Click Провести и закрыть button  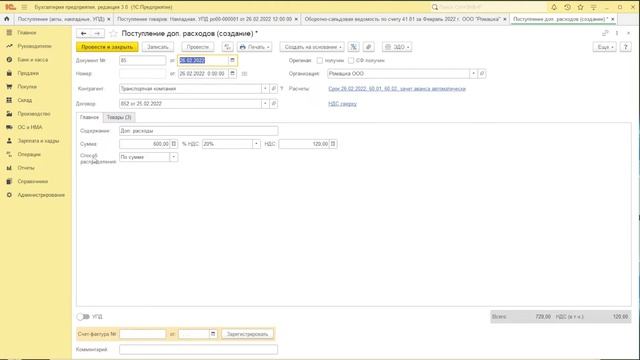coord(107,47)
